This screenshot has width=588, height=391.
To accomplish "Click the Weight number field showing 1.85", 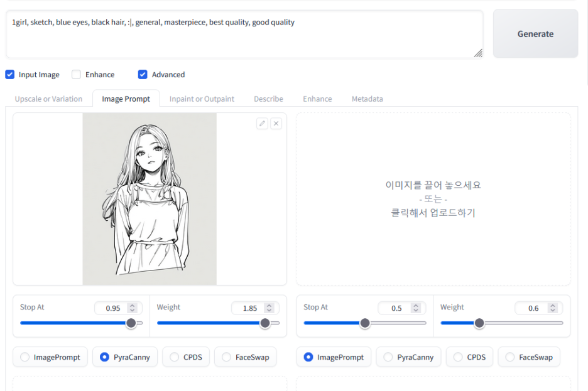I will (255, 308).
